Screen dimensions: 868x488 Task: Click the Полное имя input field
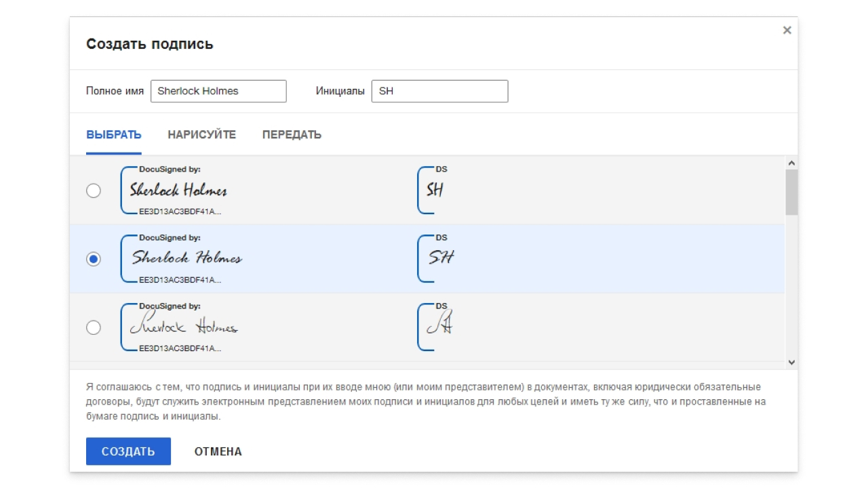(x=218, y=91)
